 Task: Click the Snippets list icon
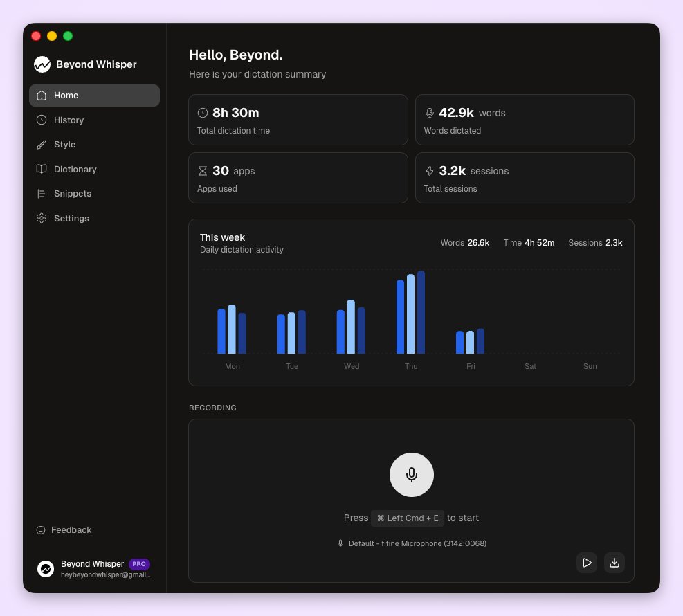point(42,194)
